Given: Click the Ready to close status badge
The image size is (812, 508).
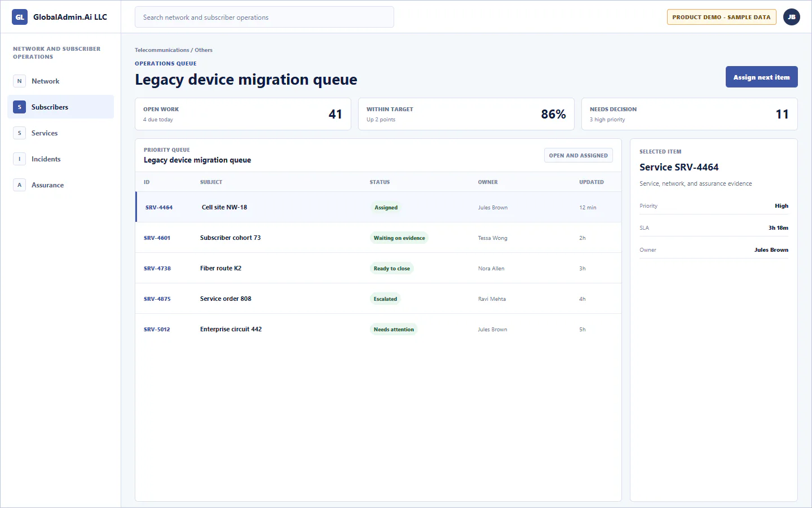Looking at the screenshot, I should pyautogui.click(x=392, y=269).
